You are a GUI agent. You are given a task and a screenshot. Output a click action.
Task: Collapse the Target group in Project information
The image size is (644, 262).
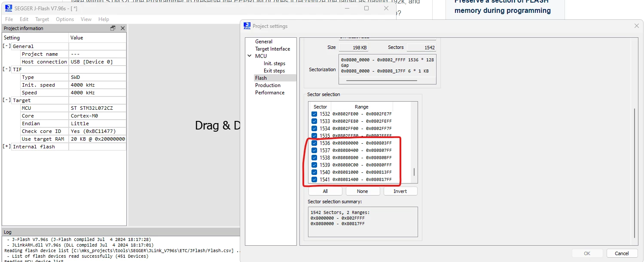point(6,100)
